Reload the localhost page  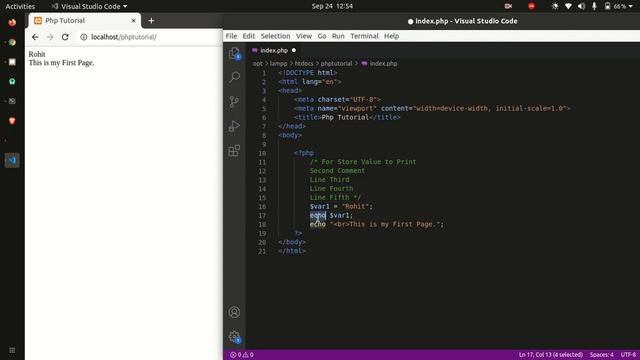(x=65, y=37)
